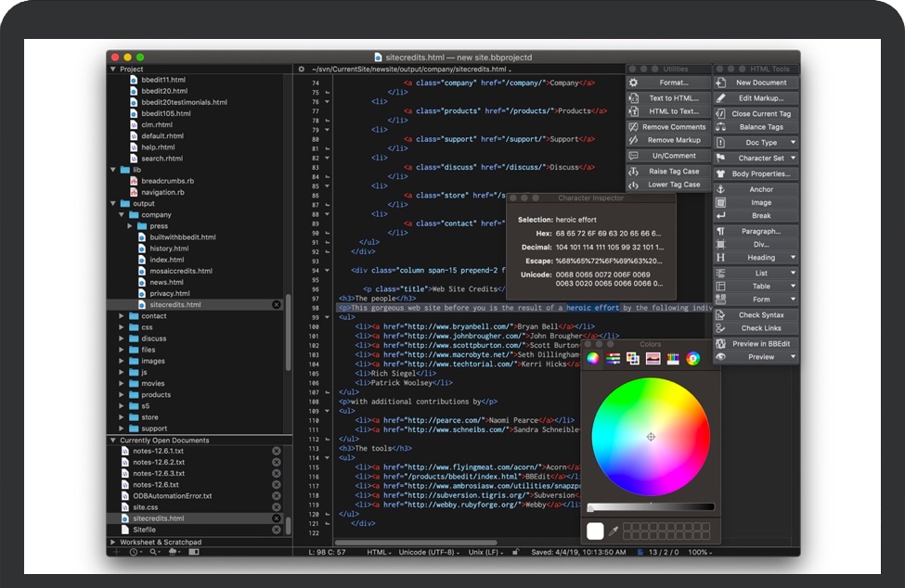This screenshot has width=905, height=588.
Task: Pick the eyedropper tool in Colors
Action: [x=614, y=531]
